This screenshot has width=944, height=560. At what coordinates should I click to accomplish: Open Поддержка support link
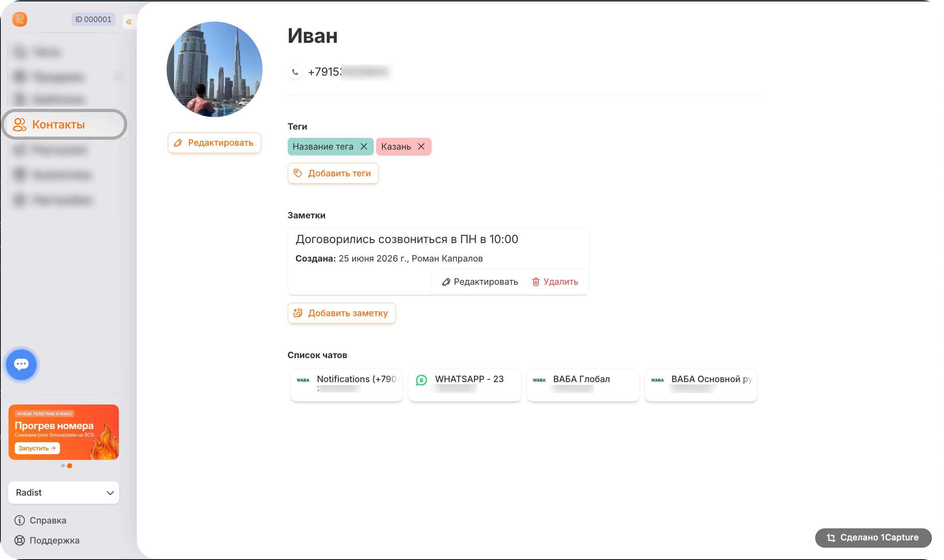(47, 540)
